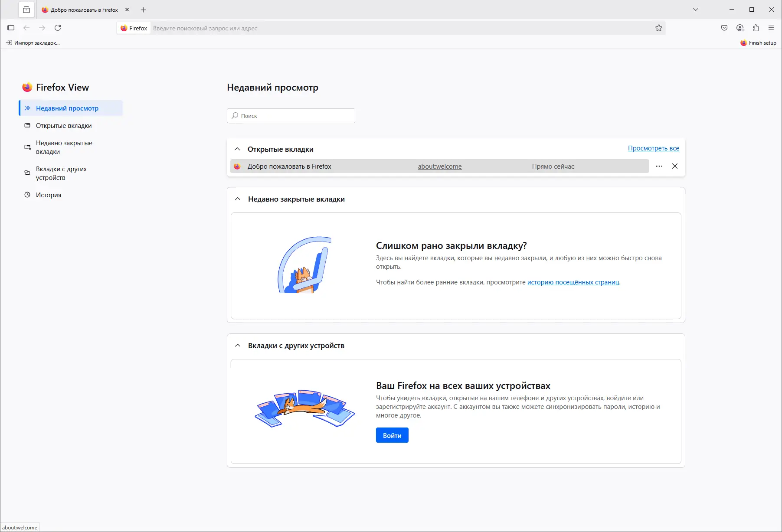Click the Поиск search field
Image resolution: width=782 pixels, height=532 pixels.
click(x=291, y=116)
